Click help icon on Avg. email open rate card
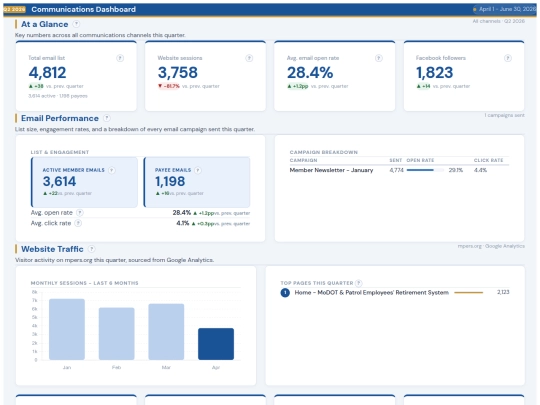 tap(378, 58)
